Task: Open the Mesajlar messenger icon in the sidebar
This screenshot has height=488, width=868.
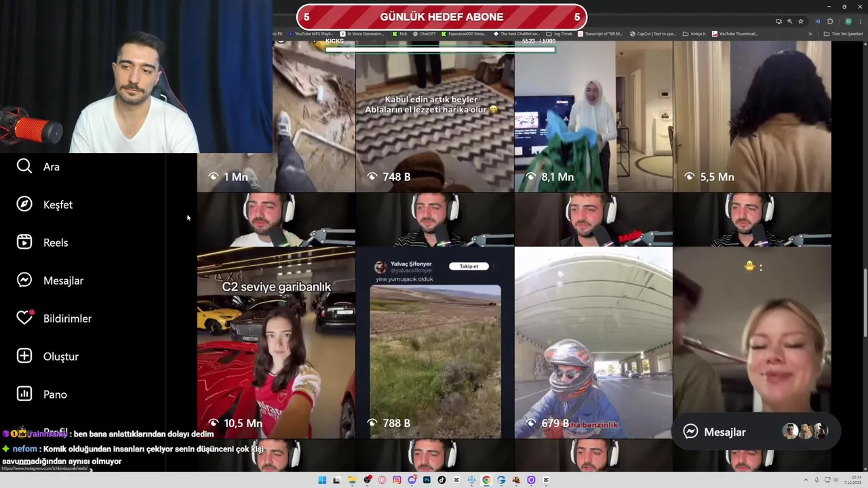Action: (24, 280)
